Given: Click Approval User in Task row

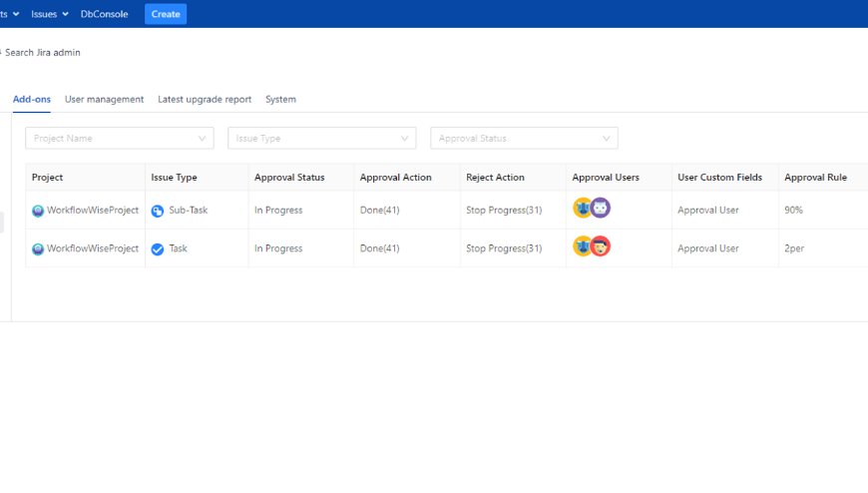Looking at the screenshot, I should (708, 248).
